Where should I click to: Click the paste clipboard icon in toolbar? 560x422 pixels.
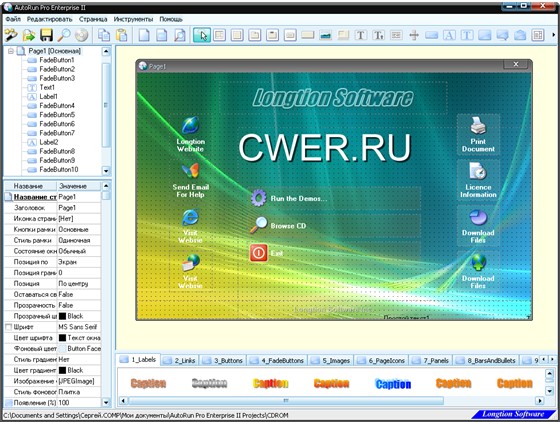[122, 35]
